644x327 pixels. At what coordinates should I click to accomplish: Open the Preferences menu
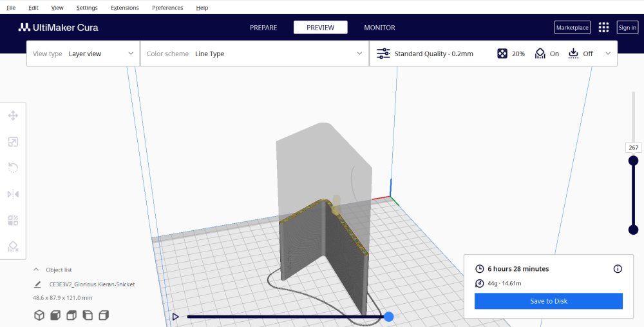click(x=167, y=7)
